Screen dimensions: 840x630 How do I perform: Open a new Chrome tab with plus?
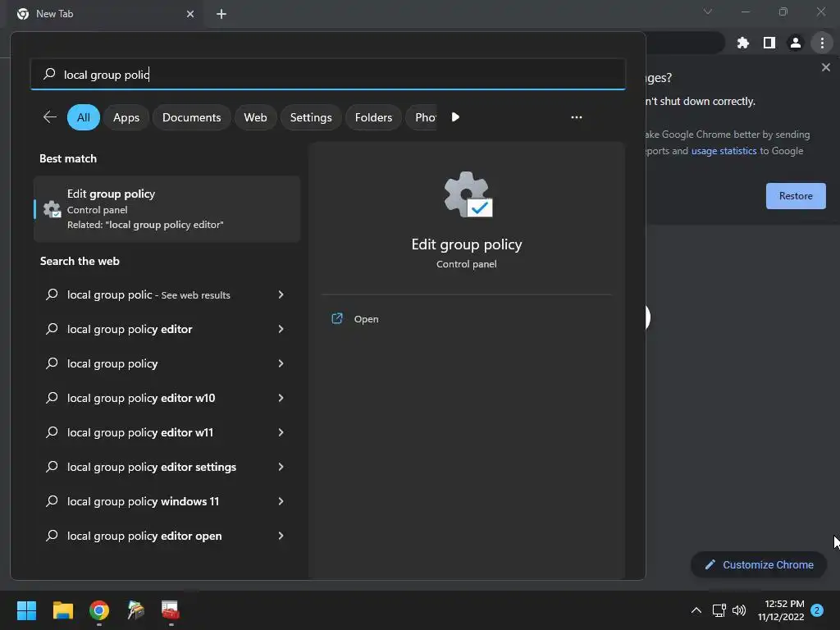click(221, 14)
